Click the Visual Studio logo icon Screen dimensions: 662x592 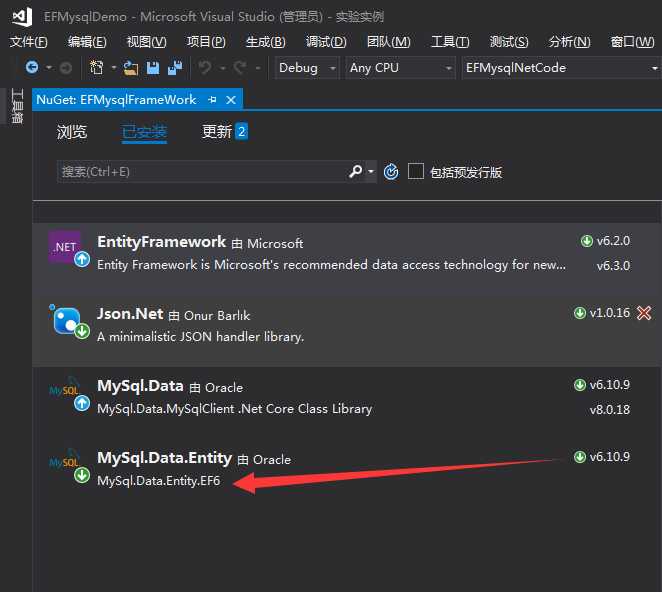(x=22, y=17)
